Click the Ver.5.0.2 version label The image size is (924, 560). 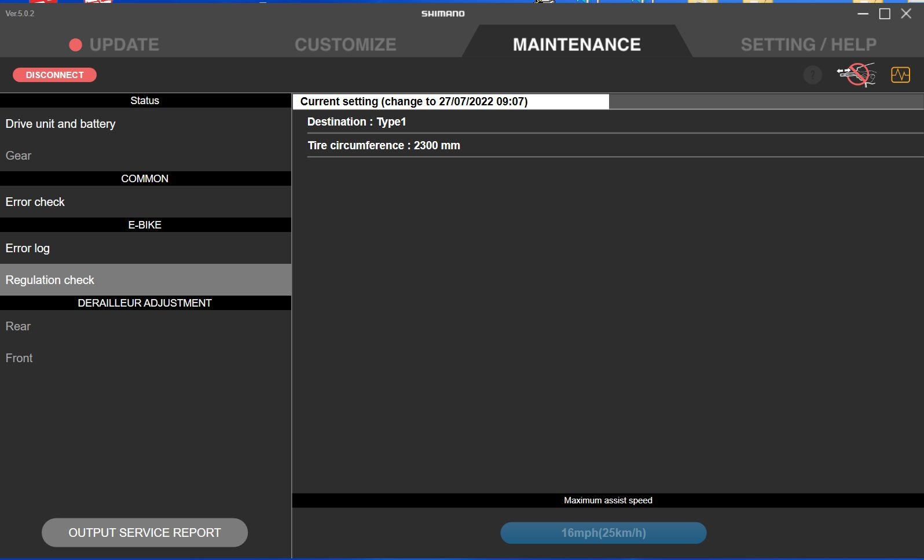click(x=20, y=13)
